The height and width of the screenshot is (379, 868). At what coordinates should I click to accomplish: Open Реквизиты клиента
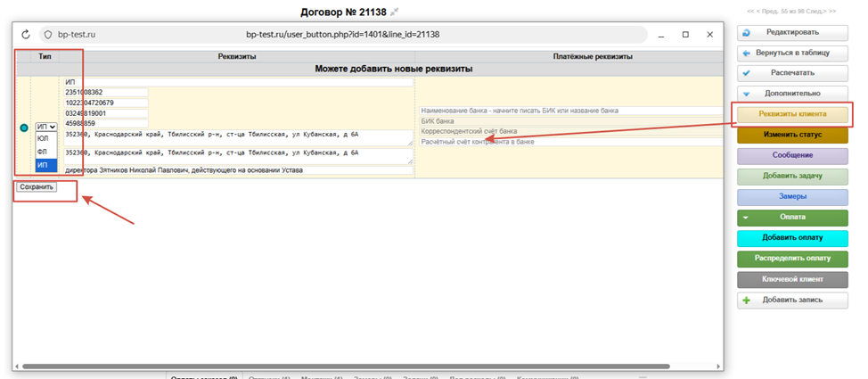pyautogui.click(x=792, y=114)
